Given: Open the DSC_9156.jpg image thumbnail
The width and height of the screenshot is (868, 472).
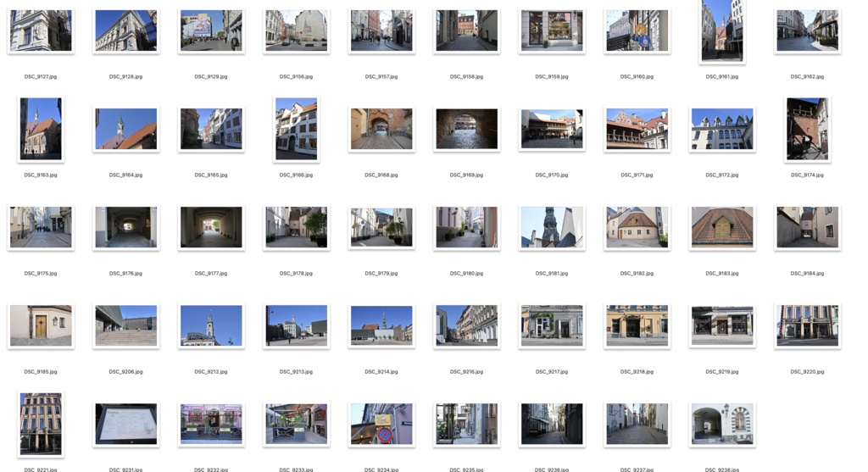Looking at the screenshot, I should click(296, 31).
